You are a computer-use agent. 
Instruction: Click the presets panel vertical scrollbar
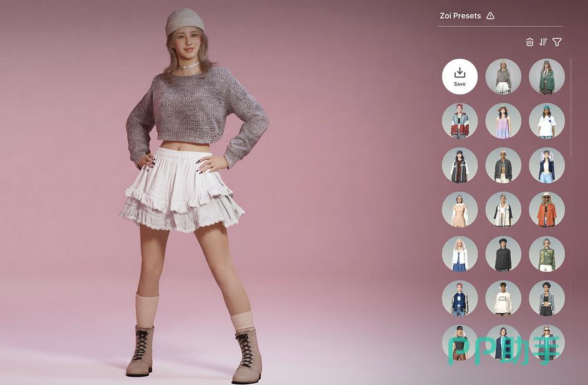(x=570, y=106)
